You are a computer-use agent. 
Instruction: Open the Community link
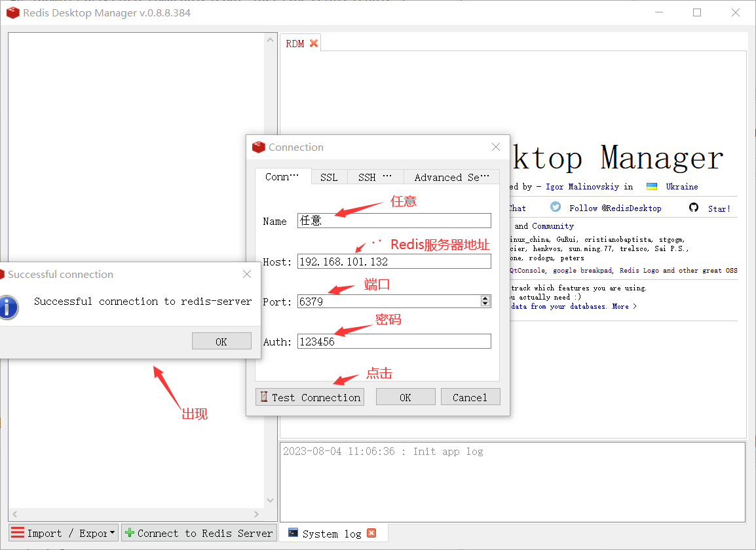click(552, 226)
